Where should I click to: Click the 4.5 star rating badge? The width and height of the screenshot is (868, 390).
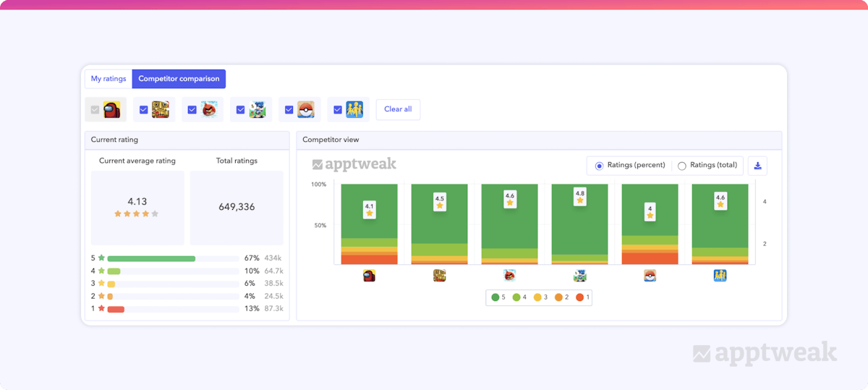tap(439, 202)
